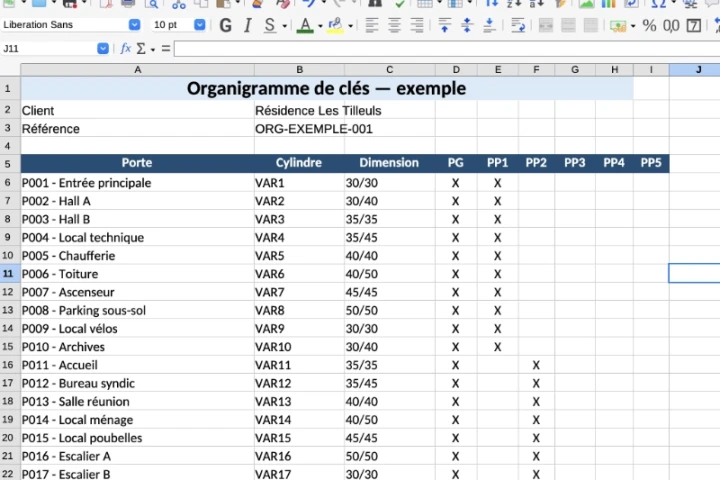This screenshot has height=480, width=720.
Task: Align cell content to the right
Action: [416, 25]
